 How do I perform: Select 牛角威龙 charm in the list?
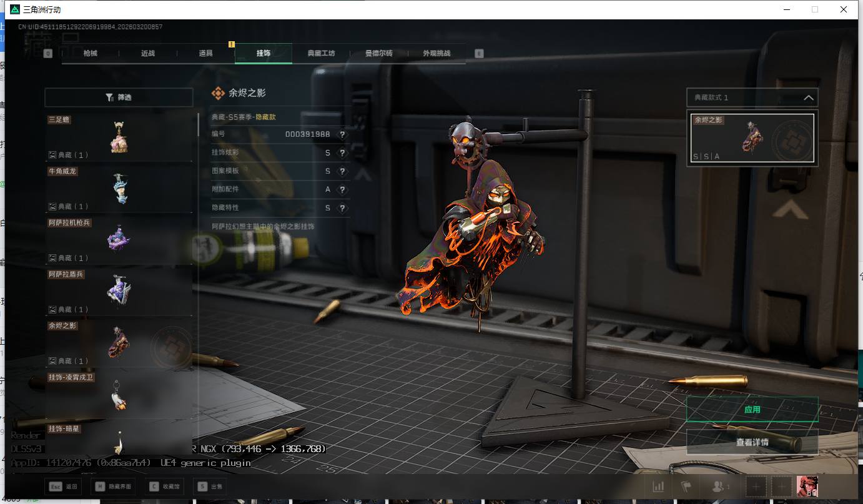coord(119,188)
